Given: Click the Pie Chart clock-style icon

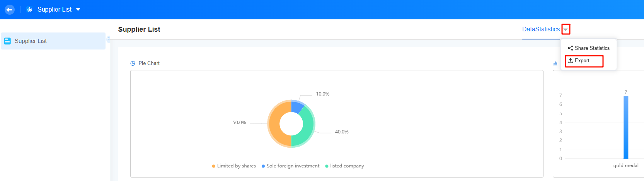Looking at the screenshot, I should click(x=133, y=63).
